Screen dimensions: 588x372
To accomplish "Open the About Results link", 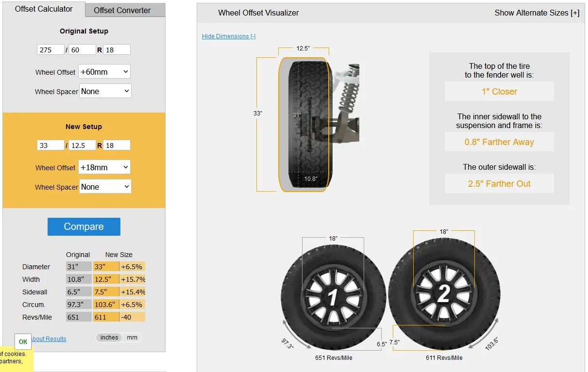I will tap(49, 339).
